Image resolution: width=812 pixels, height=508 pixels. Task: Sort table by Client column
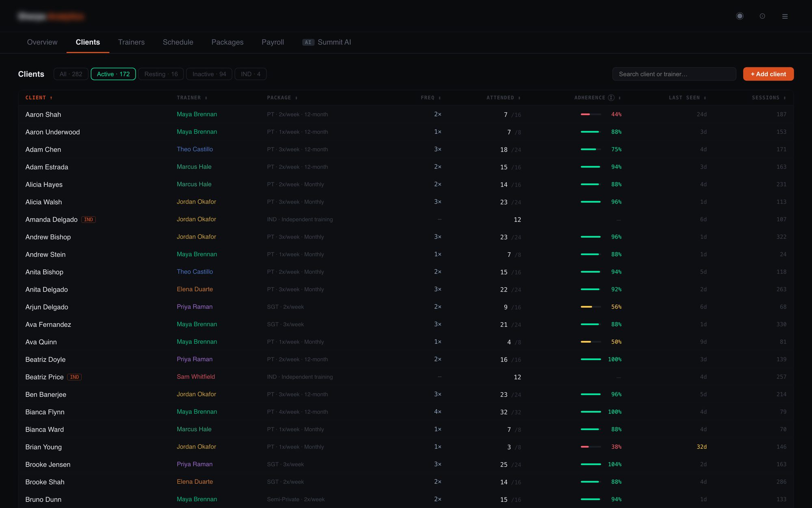39,98
